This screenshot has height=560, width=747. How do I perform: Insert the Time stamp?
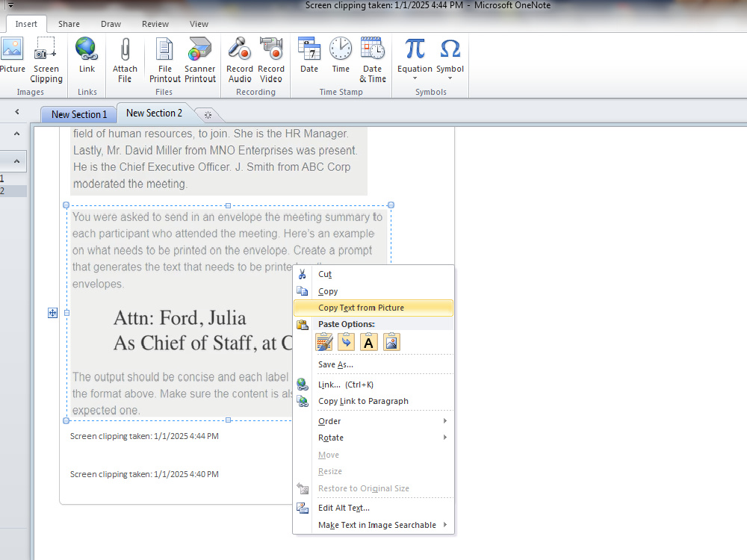pos(341,55)
